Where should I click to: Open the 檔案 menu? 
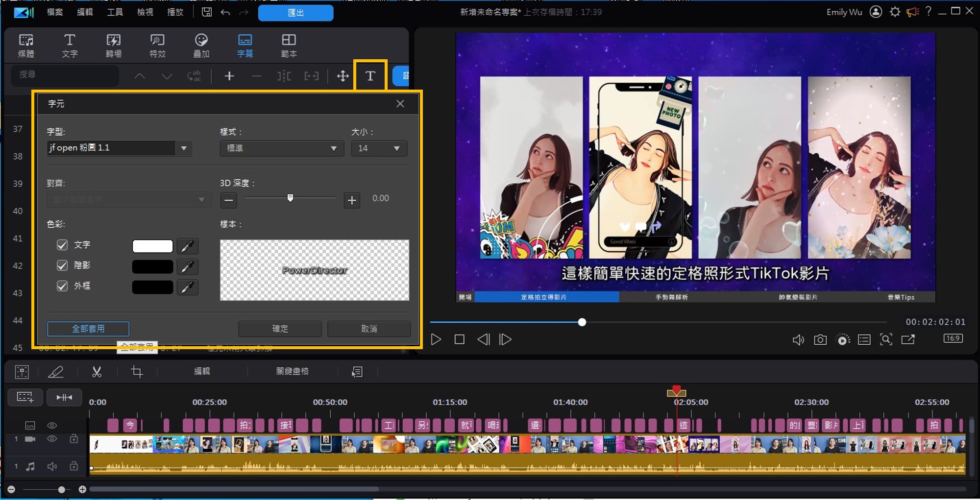54,12
